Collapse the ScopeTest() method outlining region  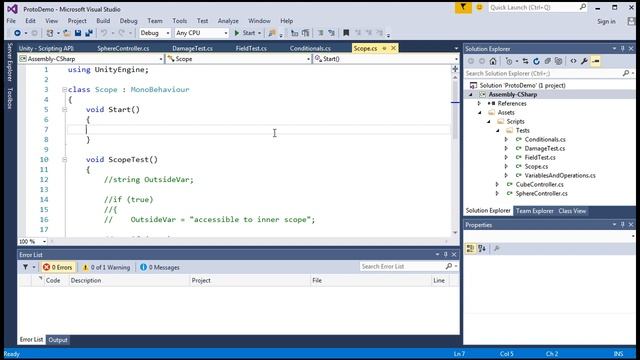tap(64, 160)
